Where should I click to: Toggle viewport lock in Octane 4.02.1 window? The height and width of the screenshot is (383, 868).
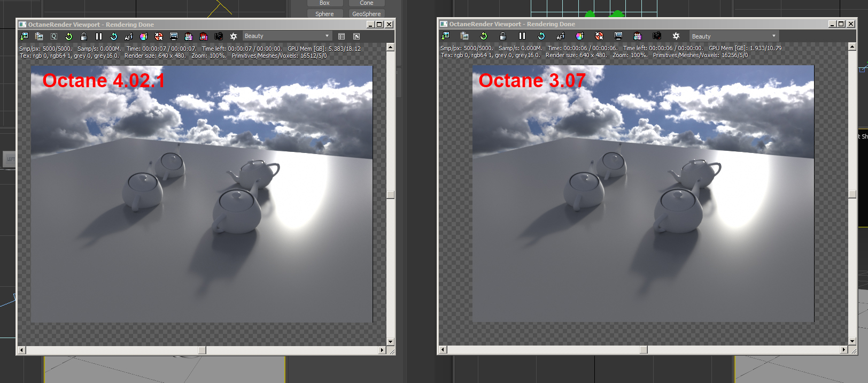[84, 36]
